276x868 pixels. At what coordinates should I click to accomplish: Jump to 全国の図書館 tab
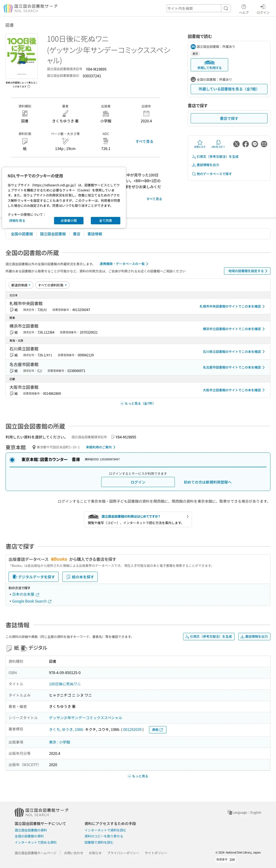click(x=22, y=234)
